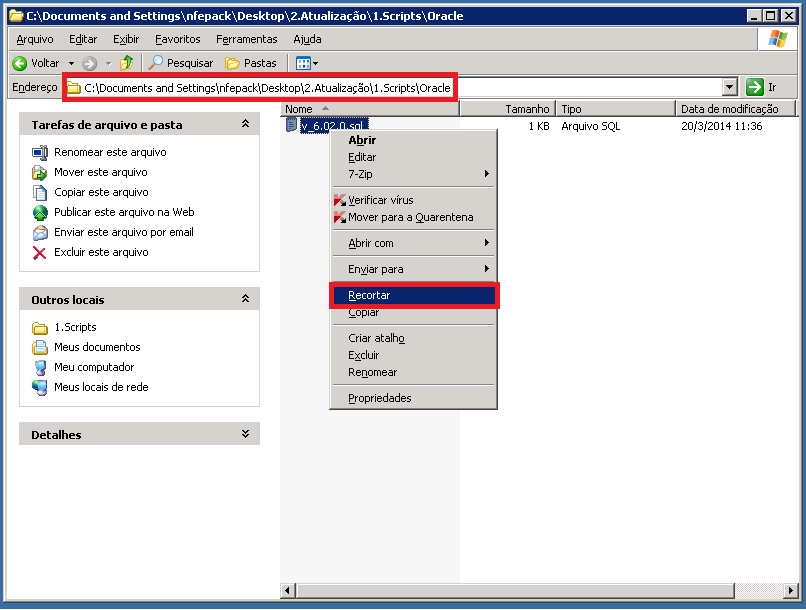Click the Excluir este arquivo red X

point(40,252)
